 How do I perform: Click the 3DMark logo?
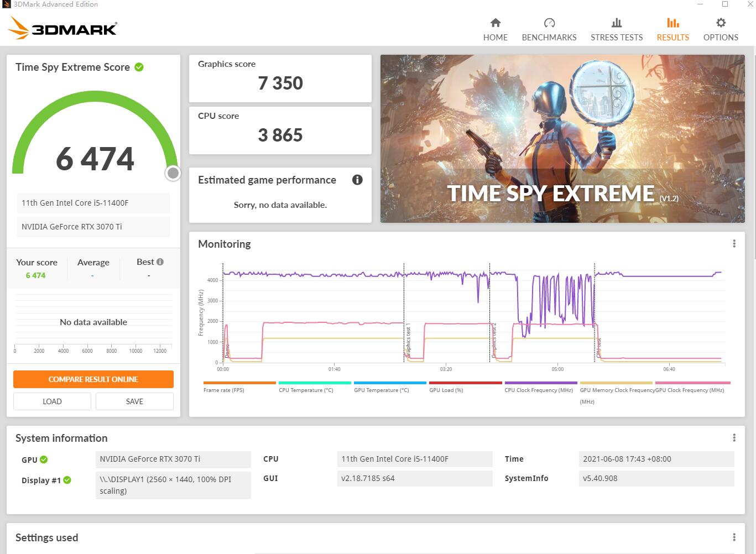click(63, 28)
